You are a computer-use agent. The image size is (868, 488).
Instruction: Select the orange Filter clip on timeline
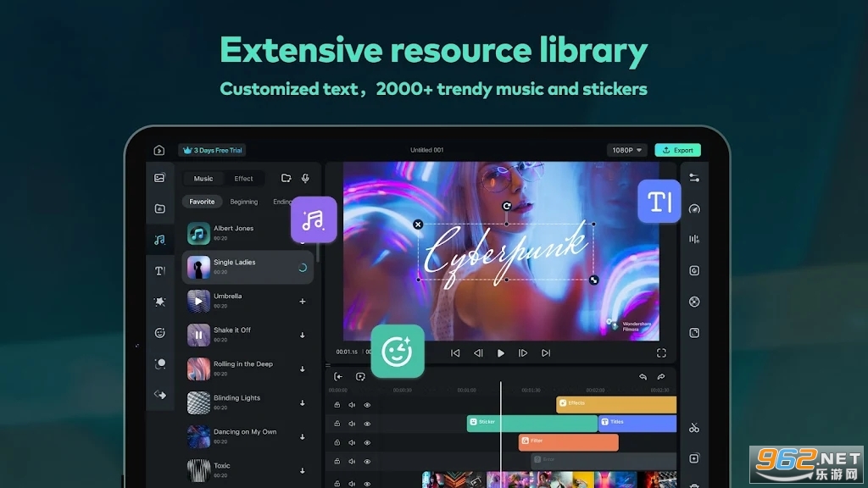568,442
